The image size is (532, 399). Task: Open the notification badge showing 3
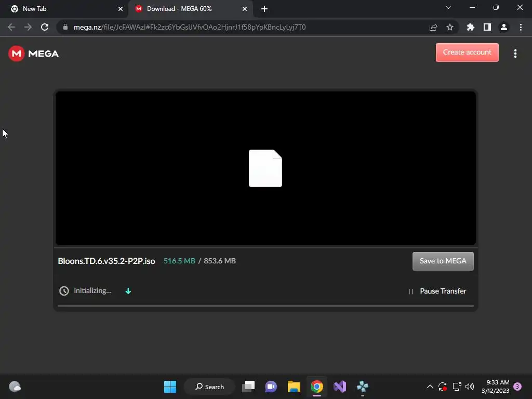pos(517,387)
